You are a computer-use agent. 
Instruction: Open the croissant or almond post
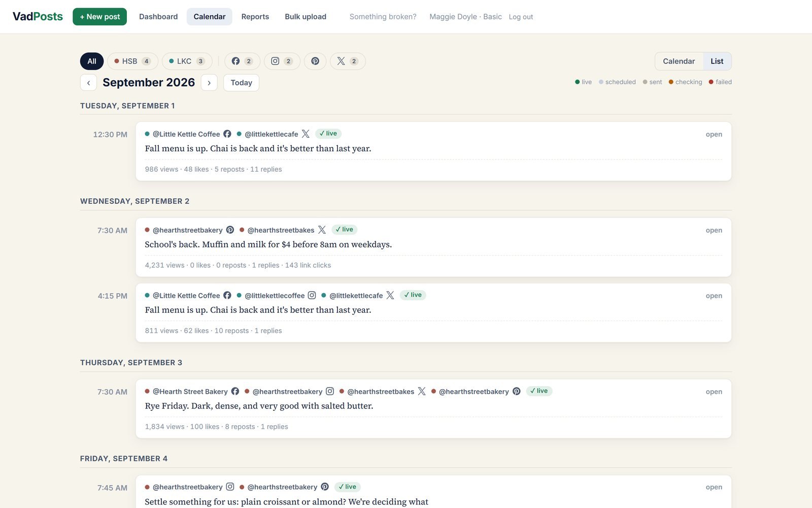714,488
